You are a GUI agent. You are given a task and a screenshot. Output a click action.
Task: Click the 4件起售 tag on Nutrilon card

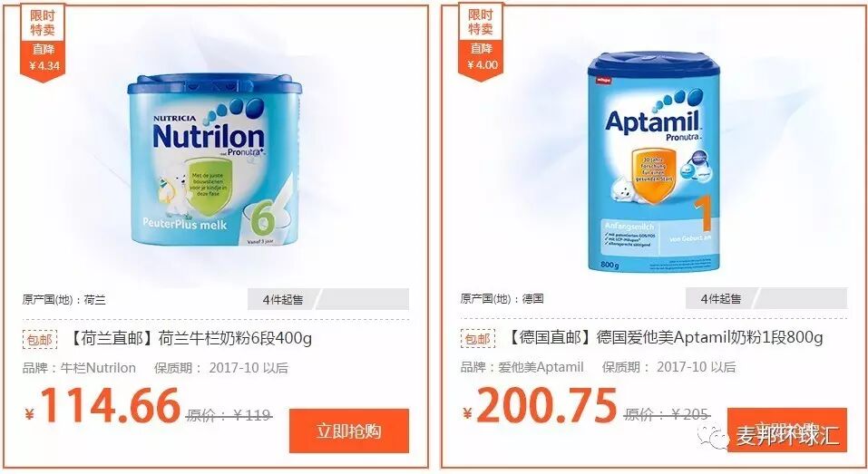pos(283,300)
